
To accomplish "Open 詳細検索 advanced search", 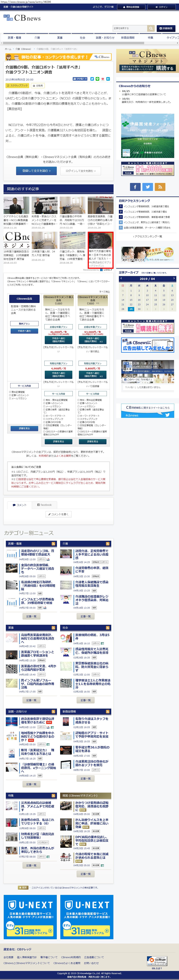I will click(x=166, y=28).
